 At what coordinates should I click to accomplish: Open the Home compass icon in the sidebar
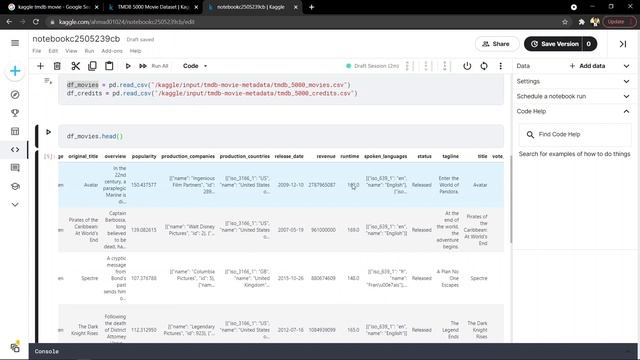pyautogui.click(x=15, y=95)
